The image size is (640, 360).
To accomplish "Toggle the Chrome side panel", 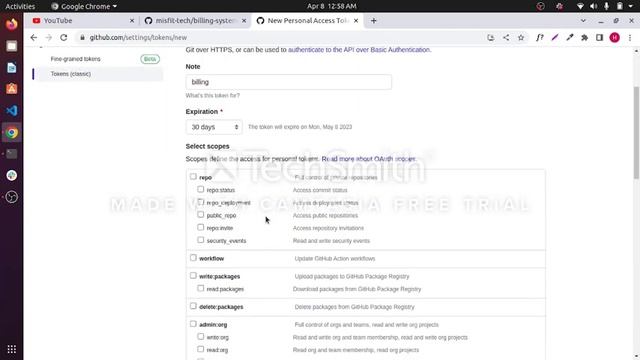I will [599, 38].
